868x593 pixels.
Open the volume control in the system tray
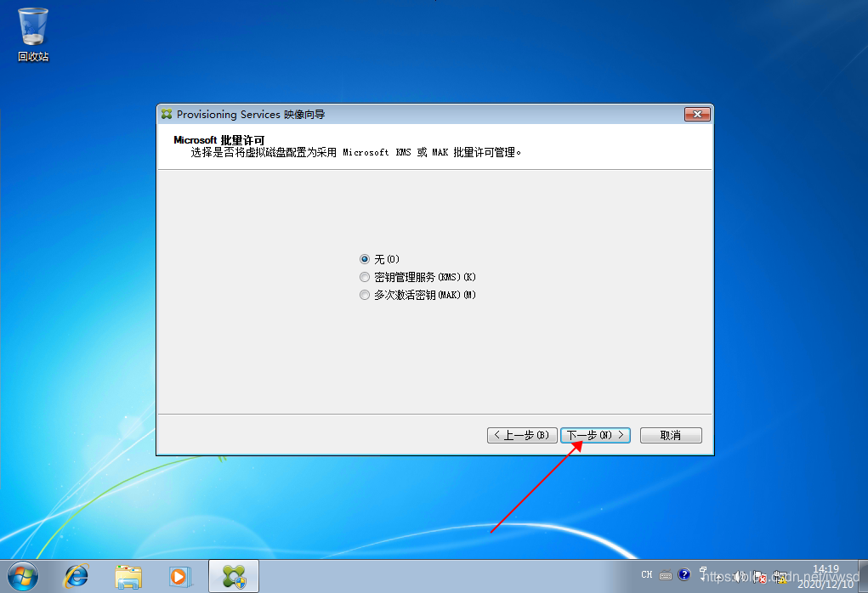(x=740, y=576)
